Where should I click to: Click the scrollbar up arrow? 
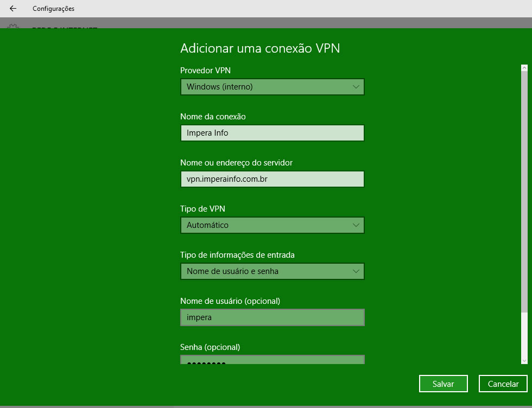pyautogui.click(x=524, y=68)
